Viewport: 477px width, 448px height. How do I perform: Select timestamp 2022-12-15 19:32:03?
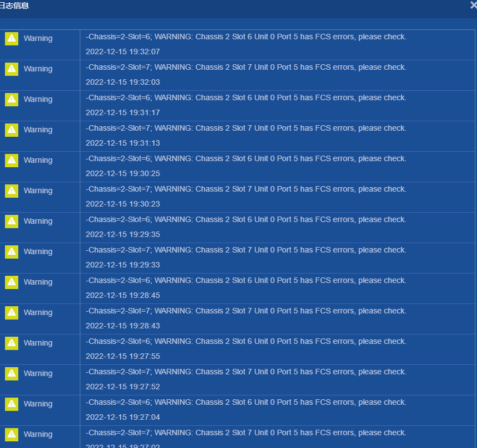pos(122,82)
